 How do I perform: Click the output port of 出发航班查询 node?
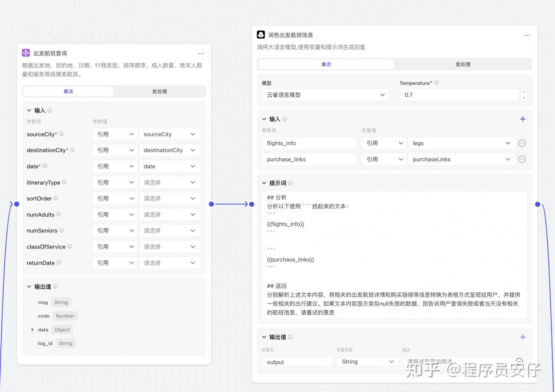(x=212, y=204)
